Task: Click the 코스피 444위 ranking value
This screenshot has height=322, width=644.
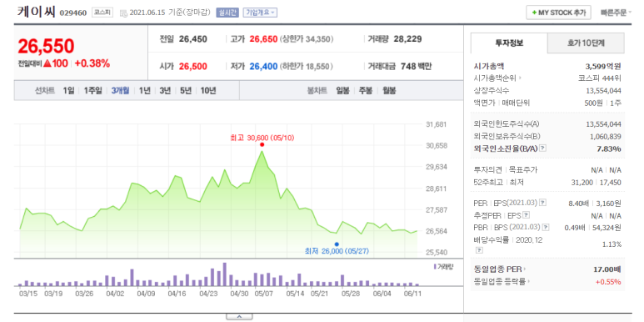Action: (600, 78)
